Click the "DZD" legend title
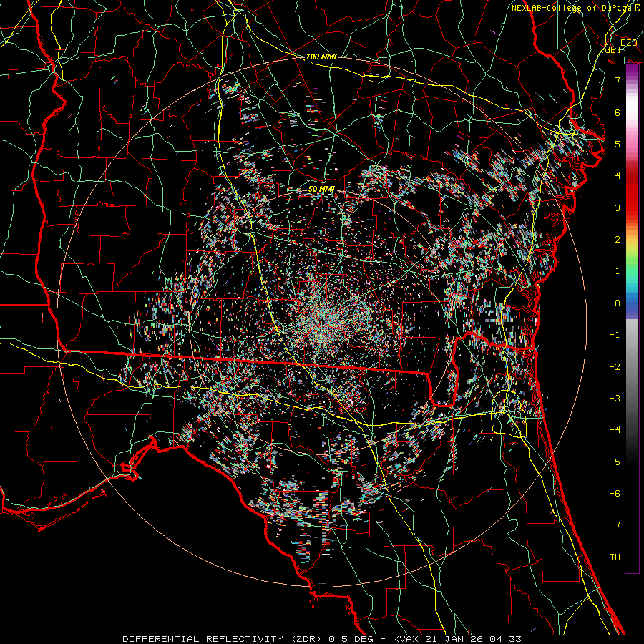This screenshot has width=644, height=644. (x=628, y=43)
